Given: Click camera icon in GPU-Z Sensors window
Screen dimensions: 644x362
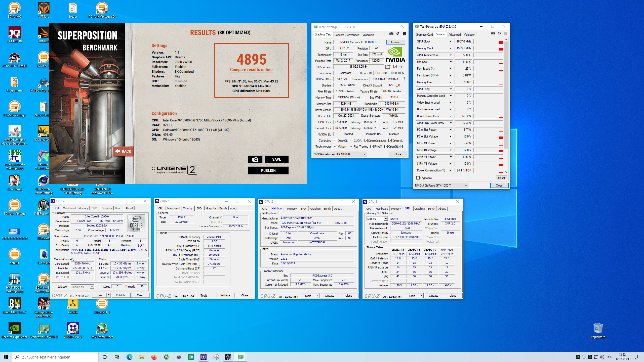Looking at the screenshot, I should [493, 33].
